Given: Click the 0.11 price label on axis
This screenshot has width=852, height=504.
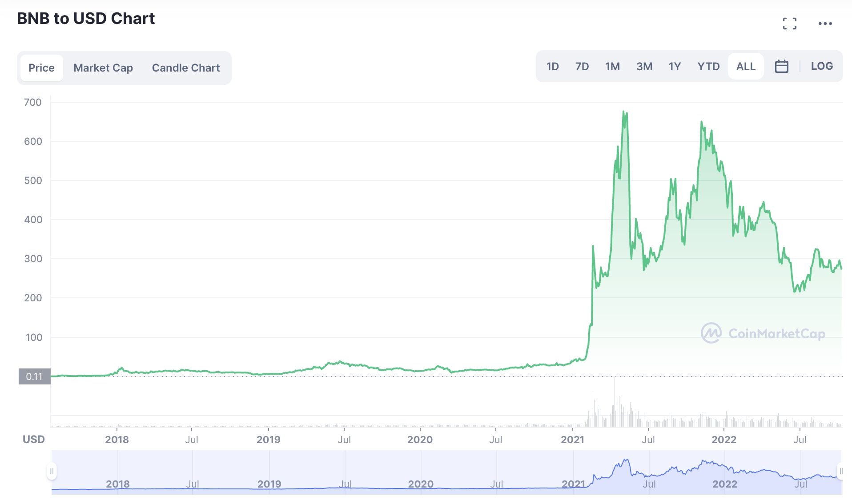Looking at the screenshot, I should pos(34,376).
